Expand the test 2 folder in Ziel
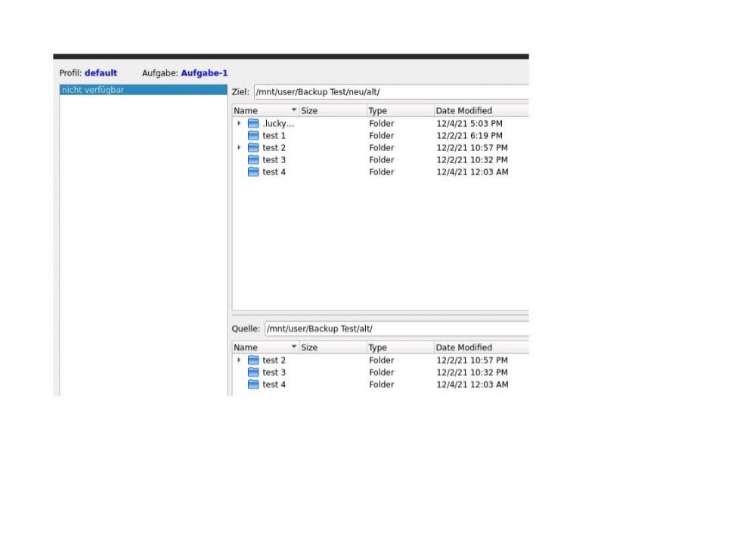 point(239,147)
